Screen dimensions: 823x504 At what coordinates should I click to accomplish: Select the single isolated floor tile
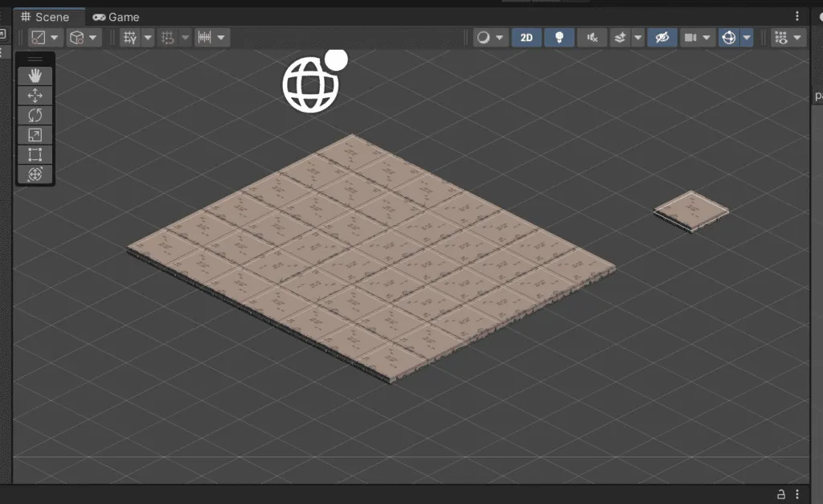[690, 211]
